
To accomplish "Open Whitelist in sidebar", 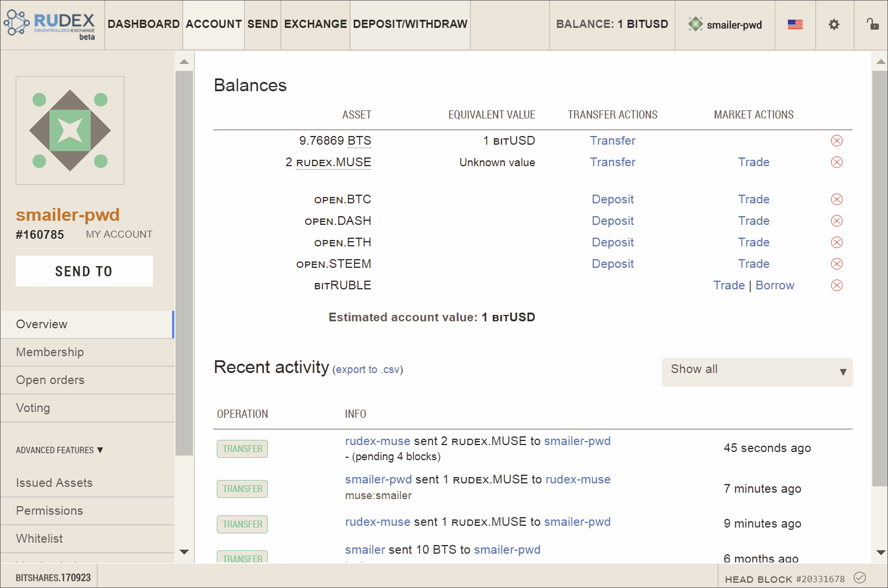I will pos(87,539).
